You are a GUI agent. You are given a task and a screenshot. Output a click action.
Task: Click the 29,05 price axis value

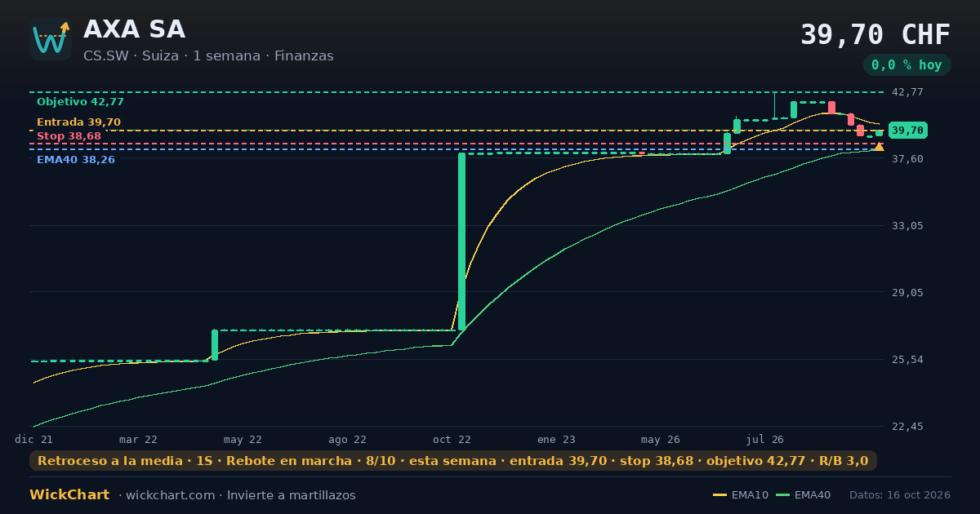pyautogui.click(x=907, y=292)
